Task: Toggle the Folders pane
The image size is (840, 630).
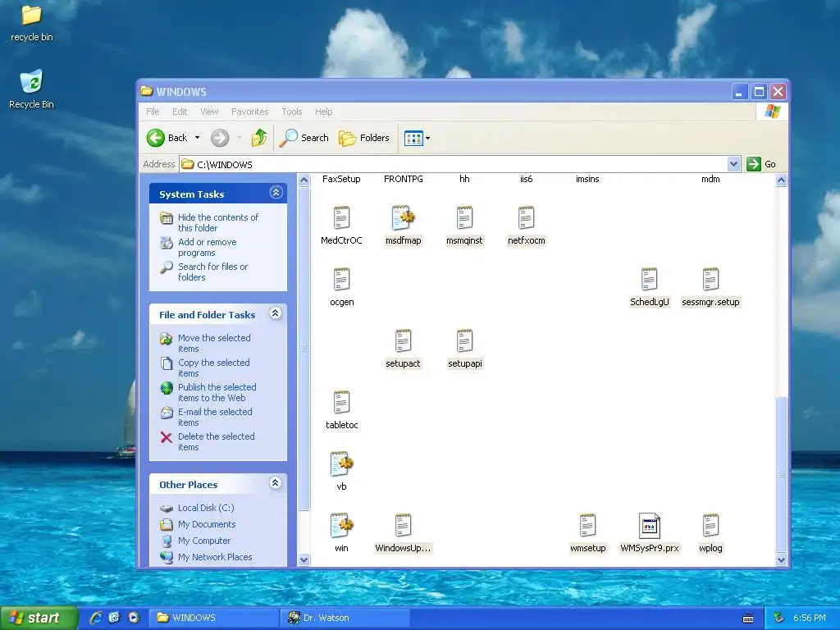Action: 363,138
